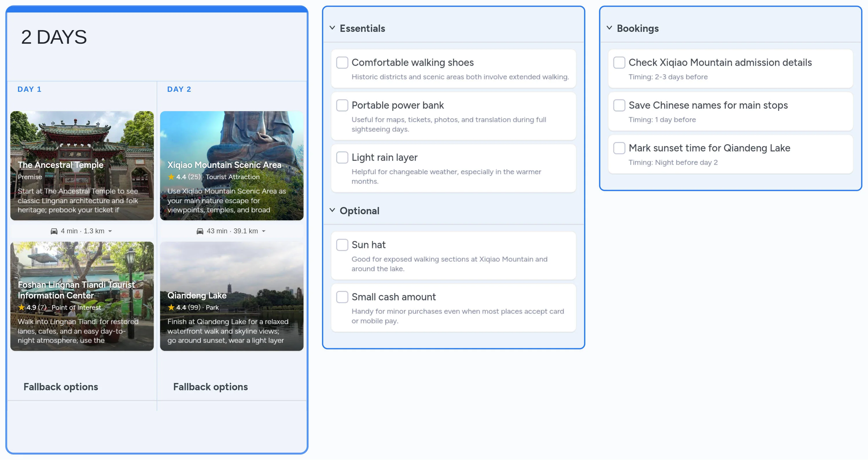Click star rating icon on Qiandeng Lake card

point(171,307)
